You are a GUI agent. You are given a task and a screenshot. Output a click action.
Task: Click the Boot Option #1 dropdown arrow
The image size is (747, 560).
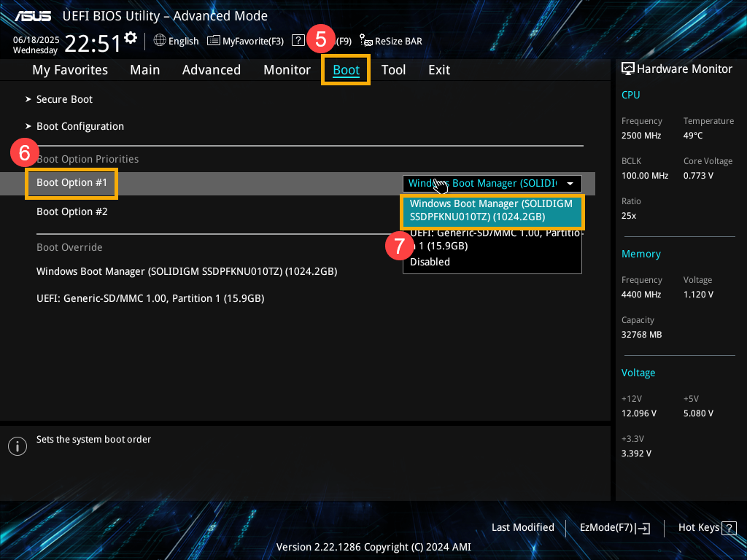[x=570, y=183]
